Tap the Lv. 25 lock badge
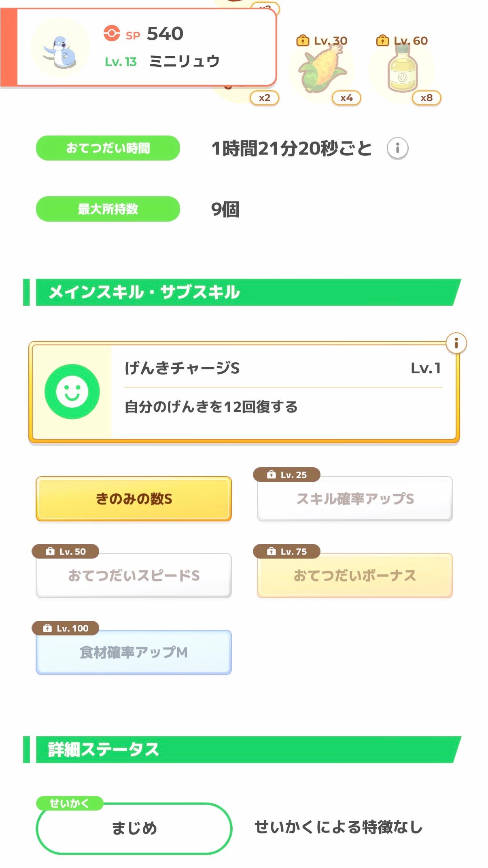Viewport: 488px width, 868px height. 286,474
